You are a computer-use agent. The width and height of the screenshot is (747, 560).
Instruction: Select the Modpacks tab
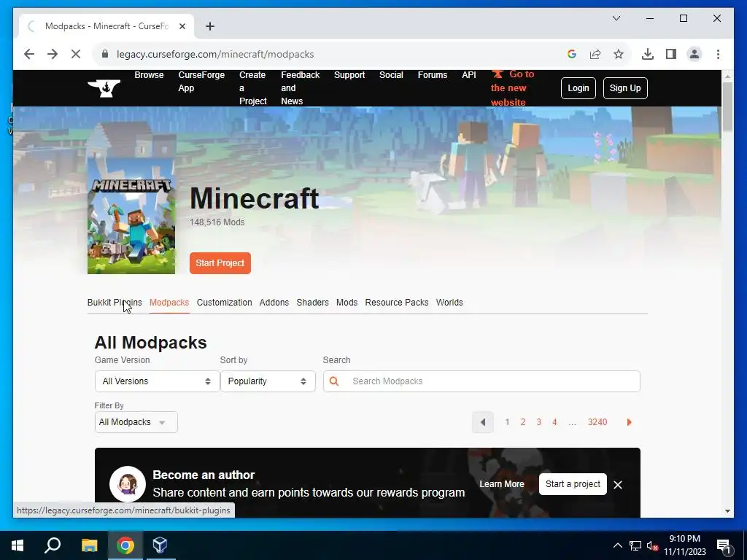(169, 303)
